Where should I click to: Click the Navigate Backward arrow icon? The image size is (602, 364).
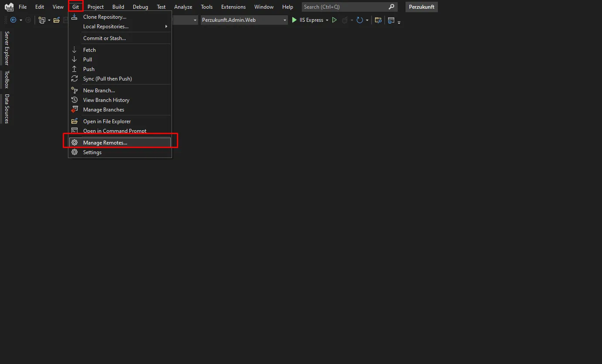pos(13,20)
